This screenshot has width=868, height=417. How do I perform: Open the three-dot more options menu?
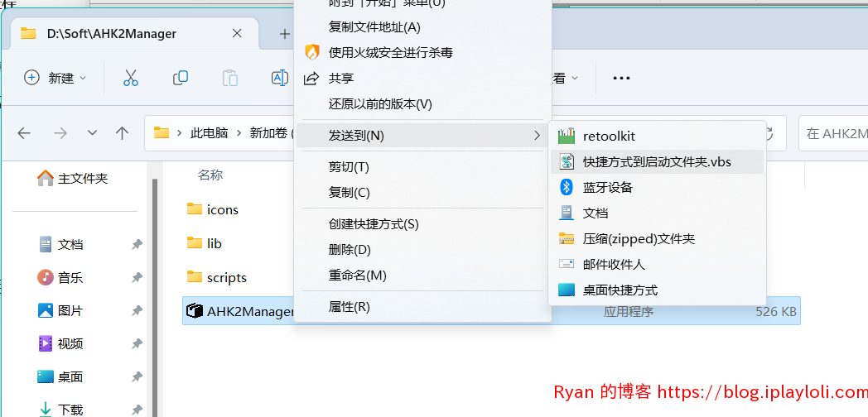tap(622, 78)
